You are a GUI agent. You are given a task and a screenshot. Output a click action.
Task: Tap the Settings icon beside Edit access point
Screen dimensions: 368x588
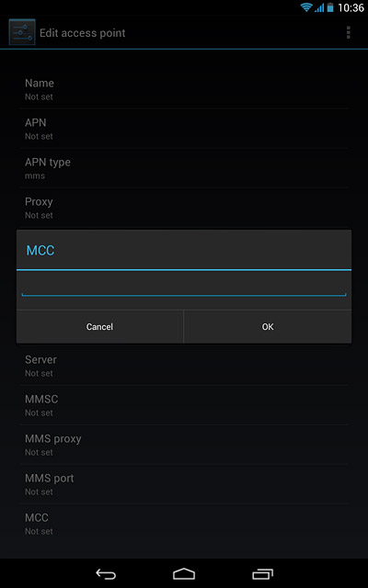tap(22, 32)
